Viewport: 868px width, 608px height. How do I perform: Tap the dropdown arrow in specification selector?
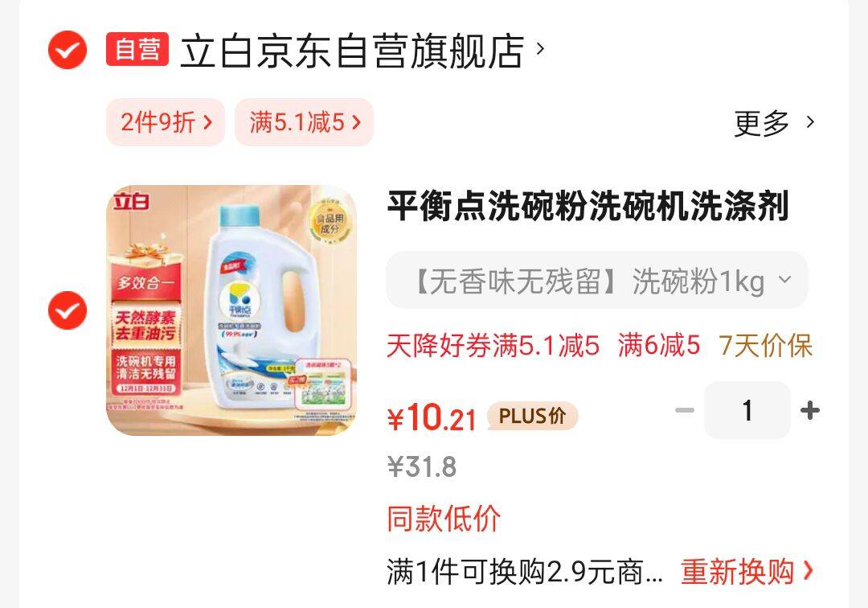coord(784,279)
